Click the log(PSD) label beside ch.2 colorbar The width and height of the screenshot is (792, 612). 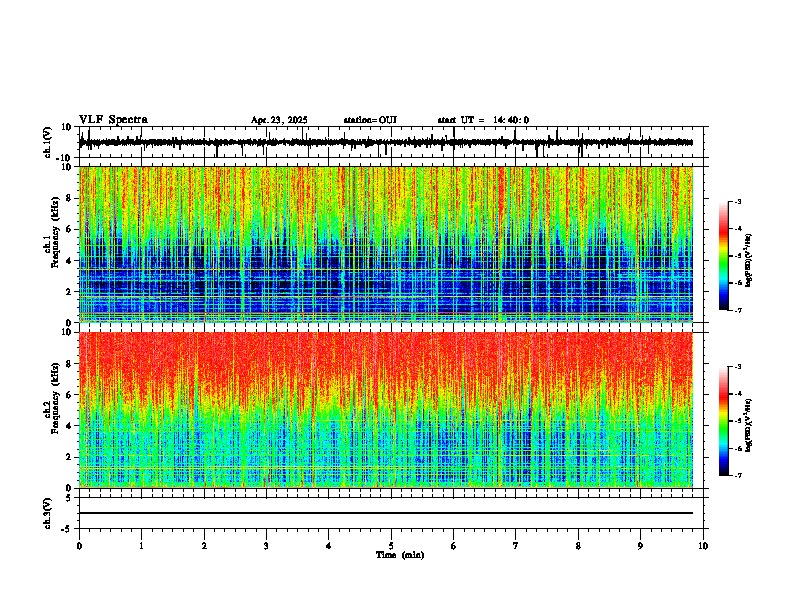pyautogui.click(x=749, y=425)
